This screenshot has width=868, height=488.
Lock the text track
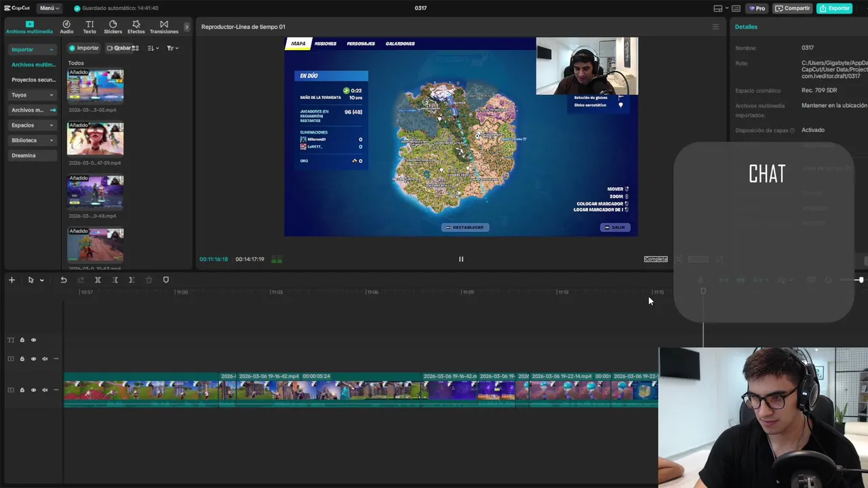point(22,340)
